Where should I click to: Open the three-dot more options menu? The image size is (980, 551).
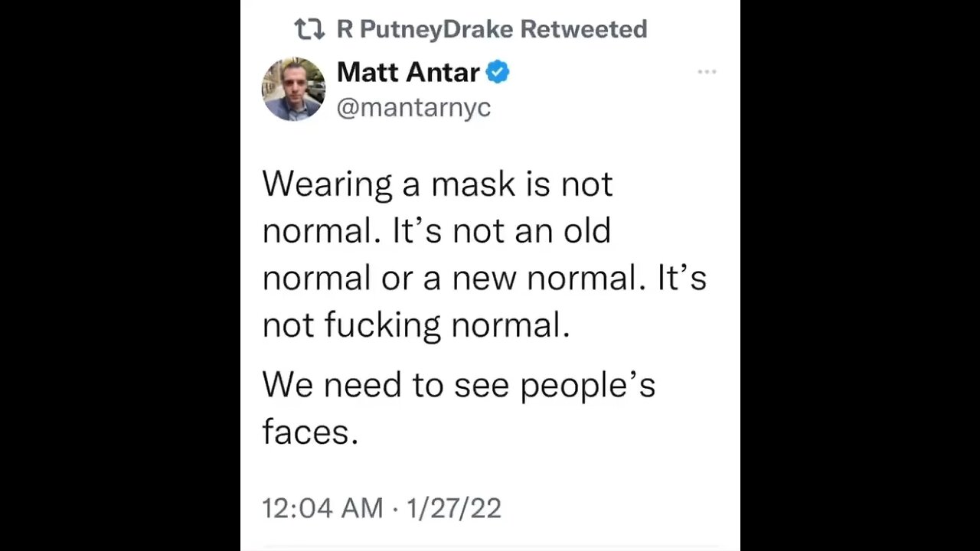pyautogui.click(x=707, y=72)
